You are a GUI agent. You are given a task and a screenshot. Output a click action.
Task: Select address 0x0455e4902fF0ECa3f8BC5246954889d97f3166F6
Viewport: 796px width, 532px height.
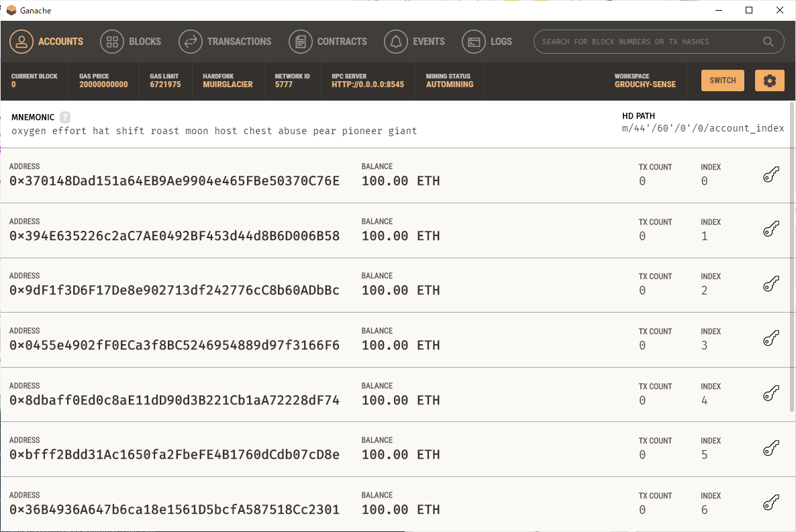174,345
